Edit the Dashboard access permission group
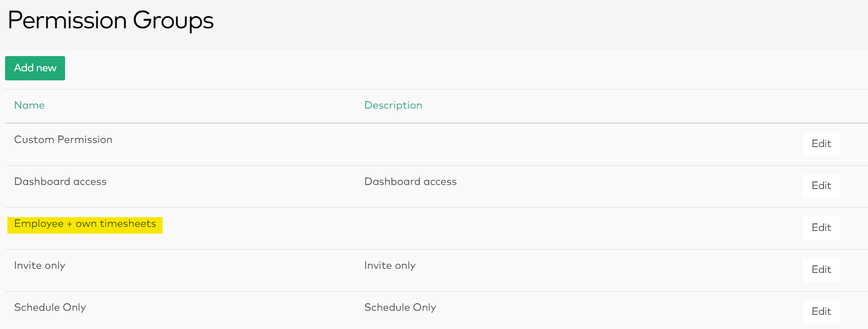The image size is (868, 329). (x=821, y=186)
